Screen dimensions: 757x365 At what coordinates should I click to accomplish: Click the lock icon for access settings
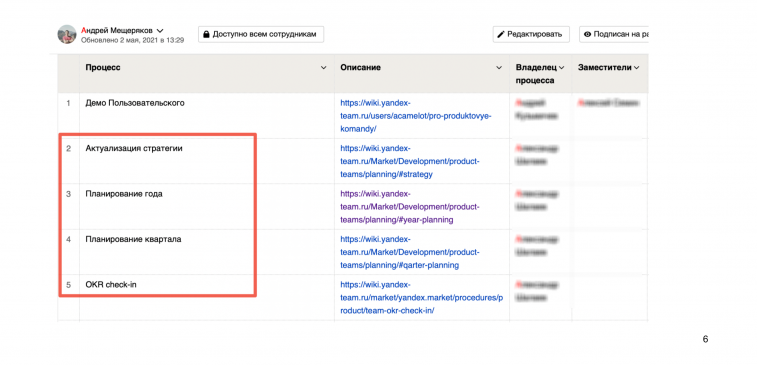tap(206, 35)
